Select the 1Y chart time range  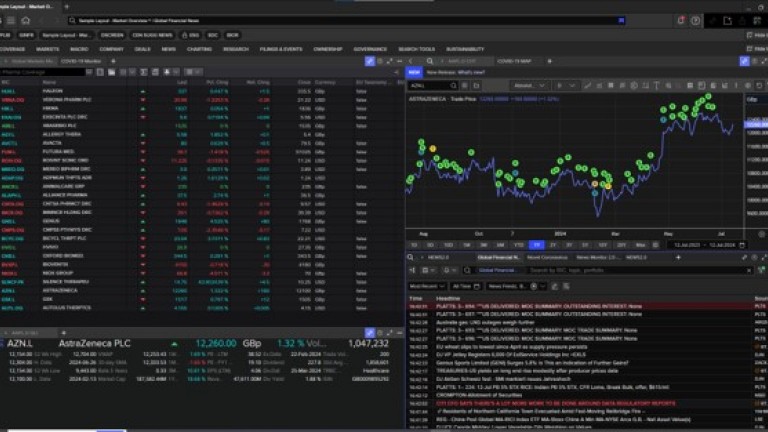pyautogui.click(x=538, y=245)
